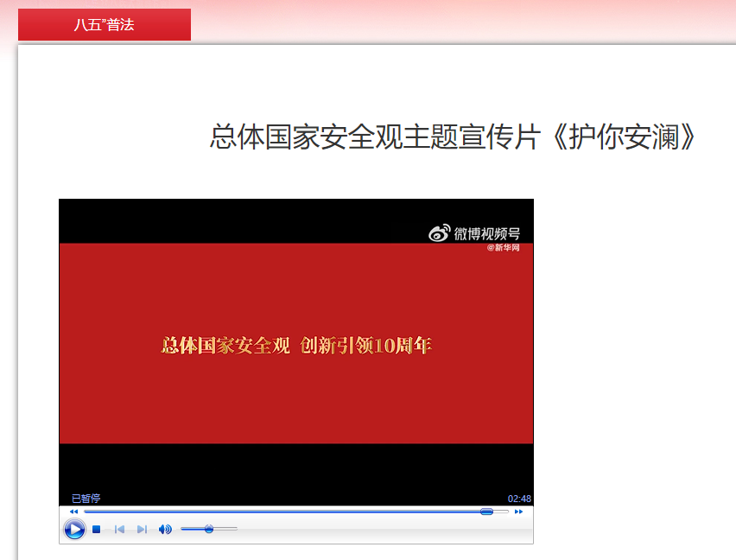This screenshot has height=560, width=736.
Task: Click the volume slider knob
Action: pos(209,529)
